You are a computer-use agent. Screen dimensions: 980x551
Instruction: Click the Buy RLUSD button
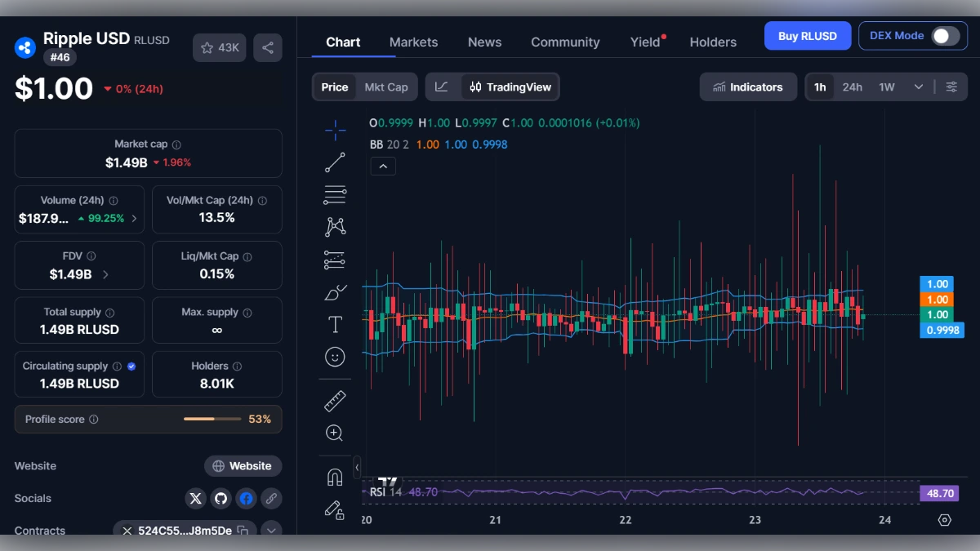pos(808,36)
